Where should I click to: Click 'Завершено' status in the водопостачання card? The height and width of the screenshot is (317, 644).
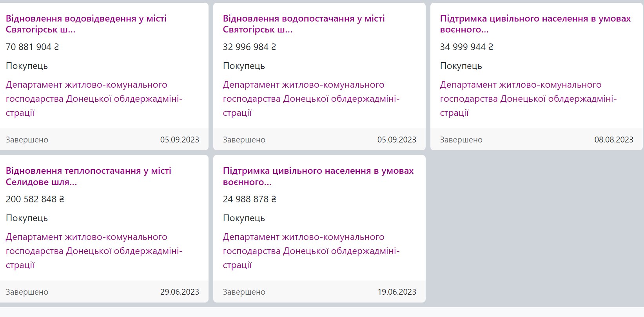[x=244, y=140]
